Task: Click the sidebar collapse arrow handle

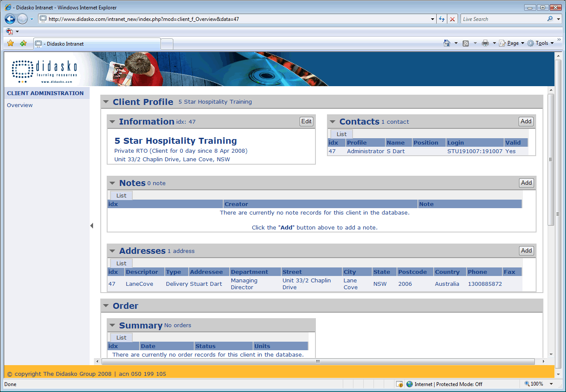Action: point(91,226)
